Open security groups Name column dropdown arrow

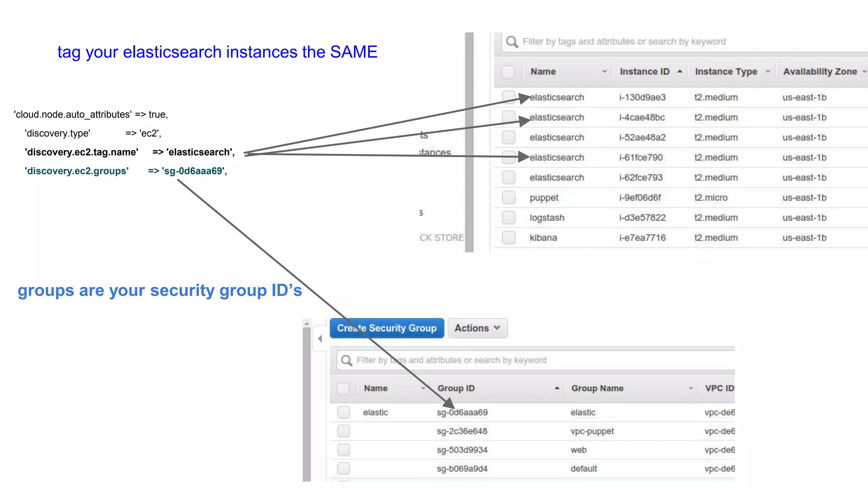(423, 388)
